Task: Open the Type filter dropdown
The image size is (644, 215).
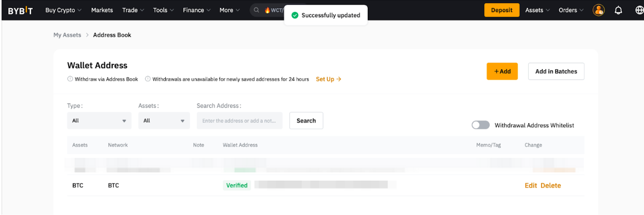Action: point(99,120)
